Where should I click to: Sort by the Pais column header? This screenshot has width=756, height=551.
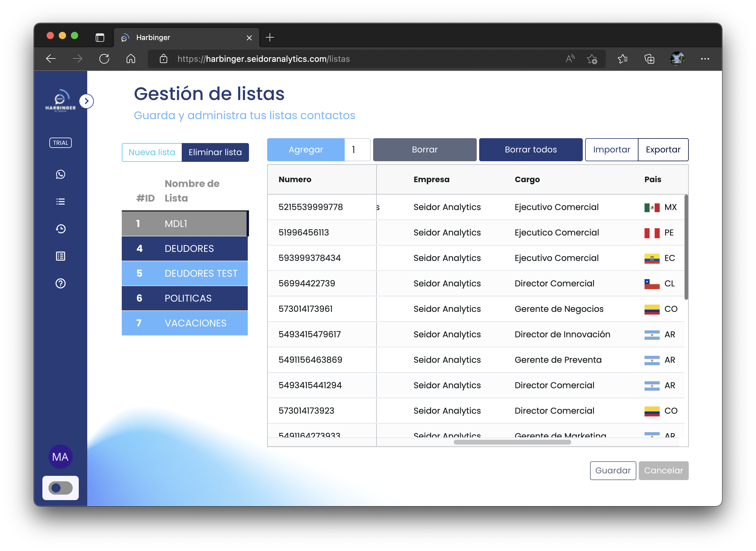(x=652, y=179)
